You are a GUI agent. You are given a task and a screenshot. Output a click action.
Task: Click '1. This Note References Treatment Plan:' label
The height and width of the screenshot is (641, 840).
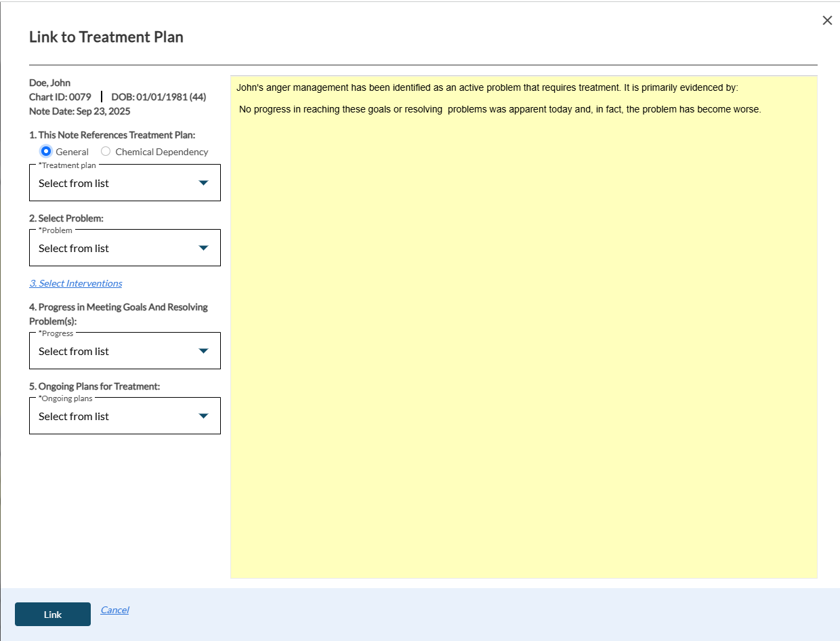point(112,135)
